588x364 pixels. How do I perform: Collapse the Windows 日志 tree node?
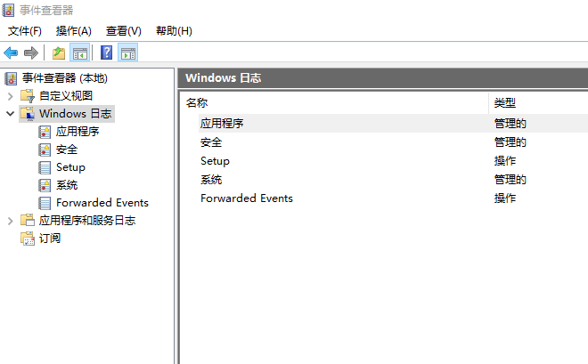pos(10,113)
